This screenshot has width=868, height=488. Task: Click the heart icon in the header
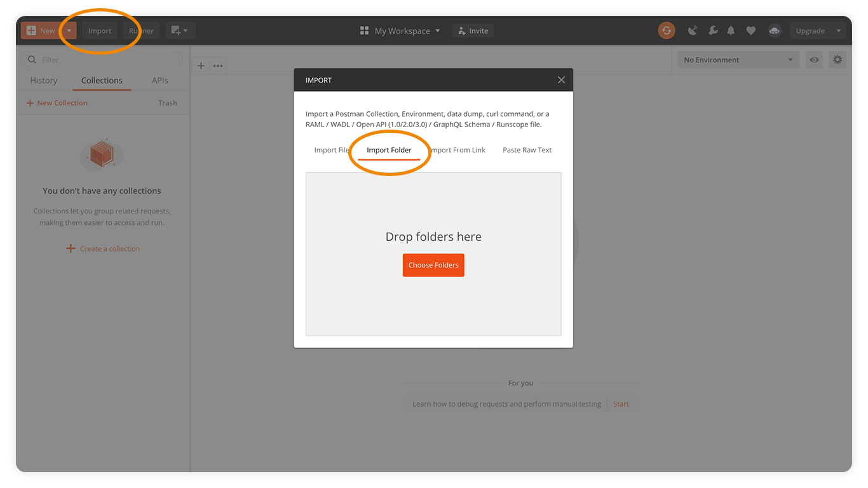coord(751,30)
